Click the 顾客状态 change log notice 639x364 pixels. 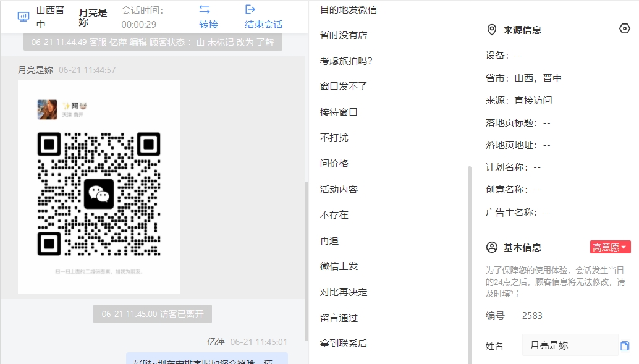pyautogui.click(x=153, y=43)
